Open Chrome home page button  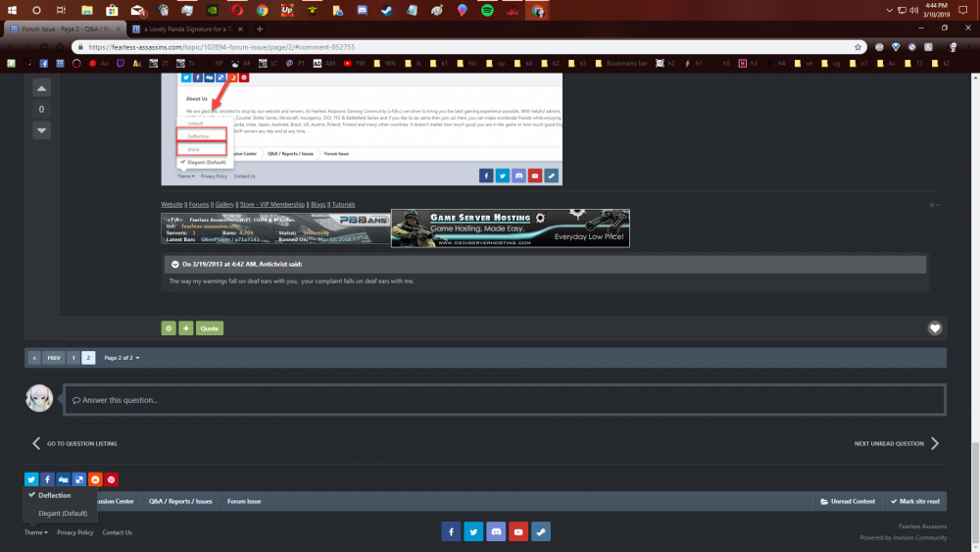pyautogui.click(x=60, y=47)
